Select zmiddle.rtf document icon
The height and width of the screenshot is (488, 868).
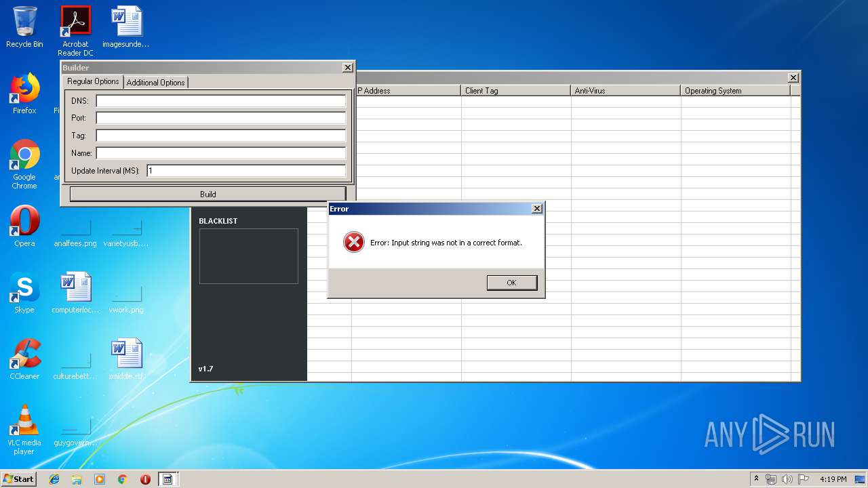[x=126, y=359]
